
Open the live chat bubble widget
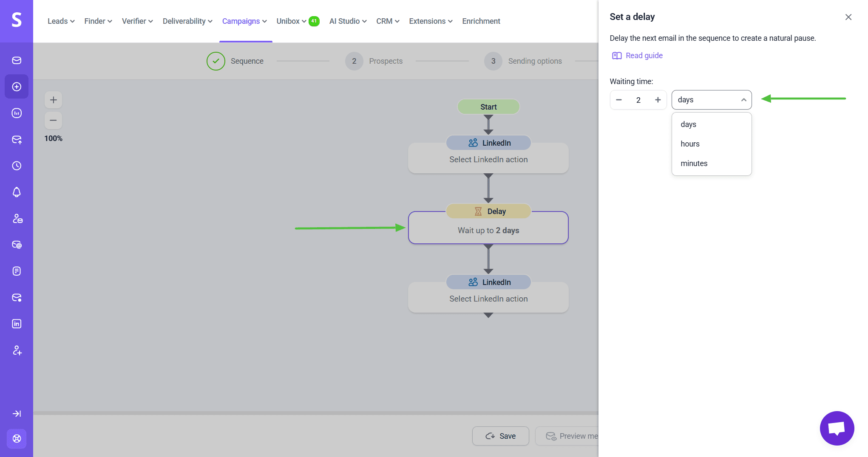point(837,428)
